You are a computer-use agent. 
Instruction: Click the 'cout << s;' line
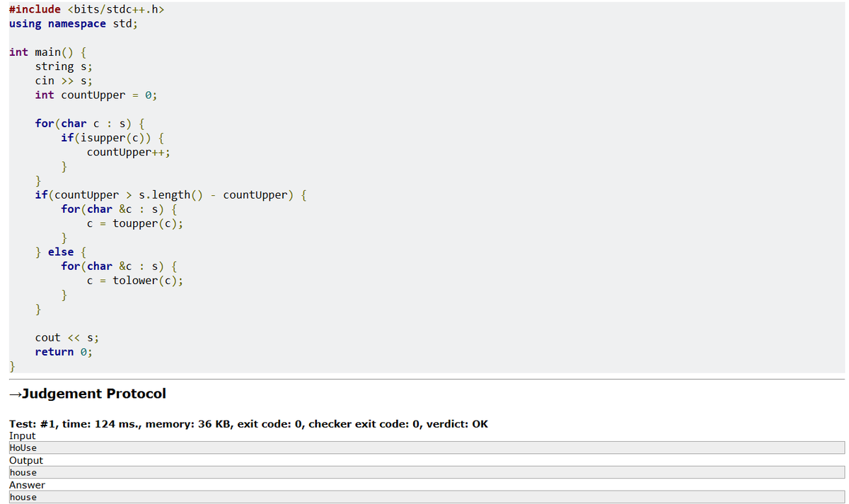pos(67,337)
